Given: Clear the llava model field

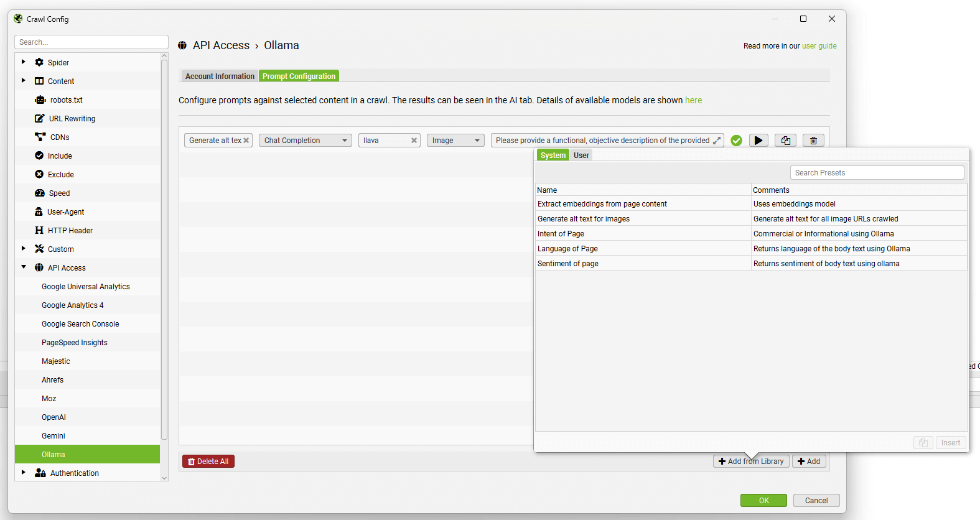Looking at the screenshot, I should pos(414,141).
